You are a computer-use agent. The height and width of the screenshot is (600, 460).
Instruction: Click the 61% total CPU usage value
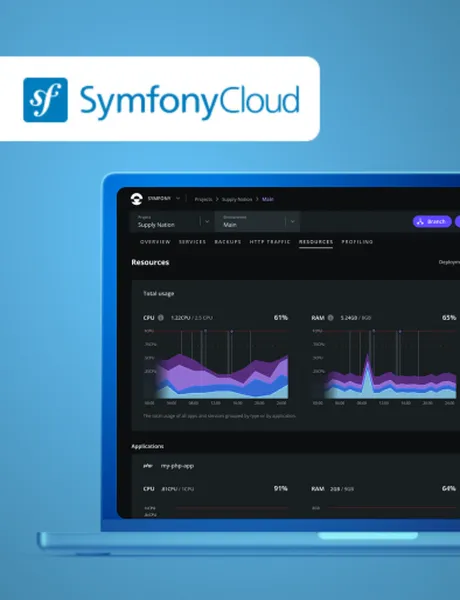281,318
